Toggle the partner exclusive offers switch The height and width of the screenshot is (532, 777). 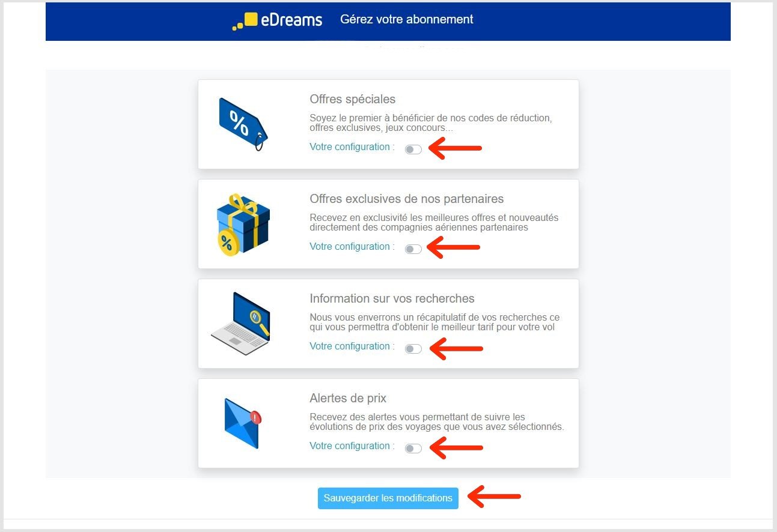coord(413,249)
